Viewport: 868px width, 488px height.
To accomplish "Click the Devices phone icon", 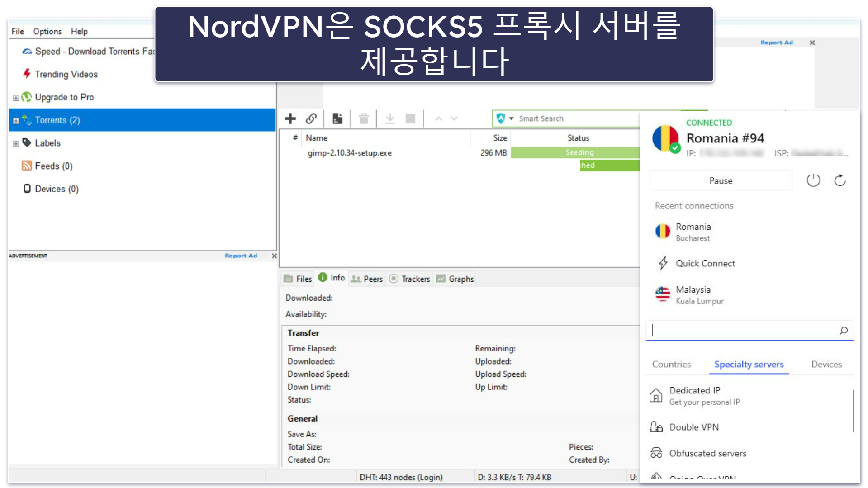I will (27, 189).
